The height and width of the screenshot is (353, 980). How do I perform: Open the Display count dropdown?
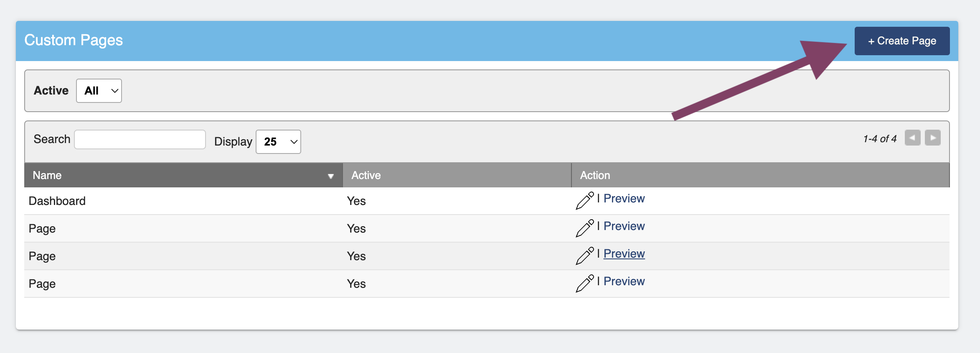(278, 142)
